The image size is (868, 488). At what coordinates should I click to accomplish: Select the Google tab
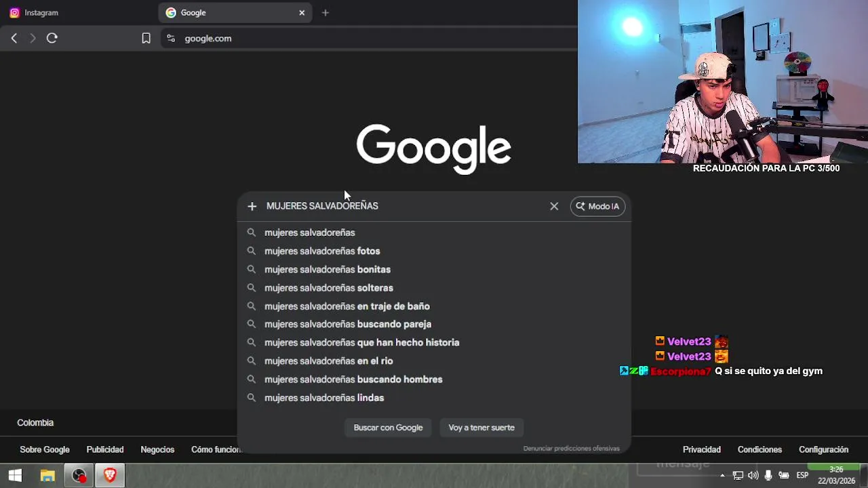click(235, 13)
